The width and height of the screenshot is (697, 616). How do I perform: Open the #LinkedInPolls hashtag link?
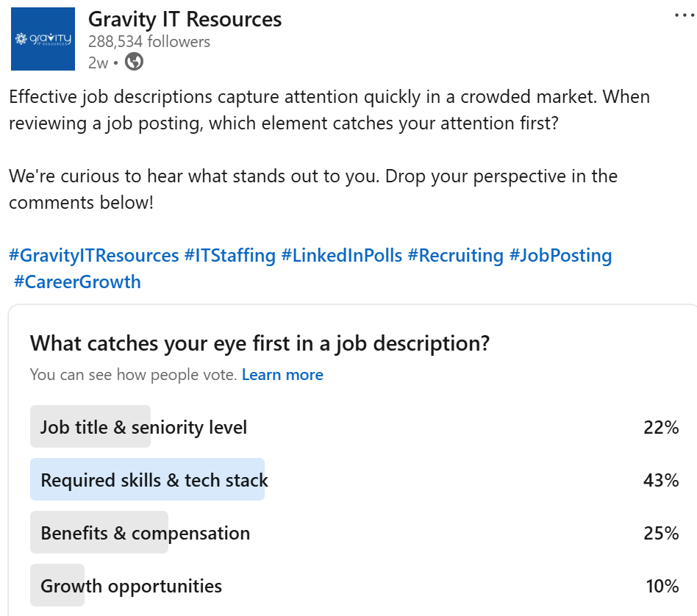tap(342, 256)
